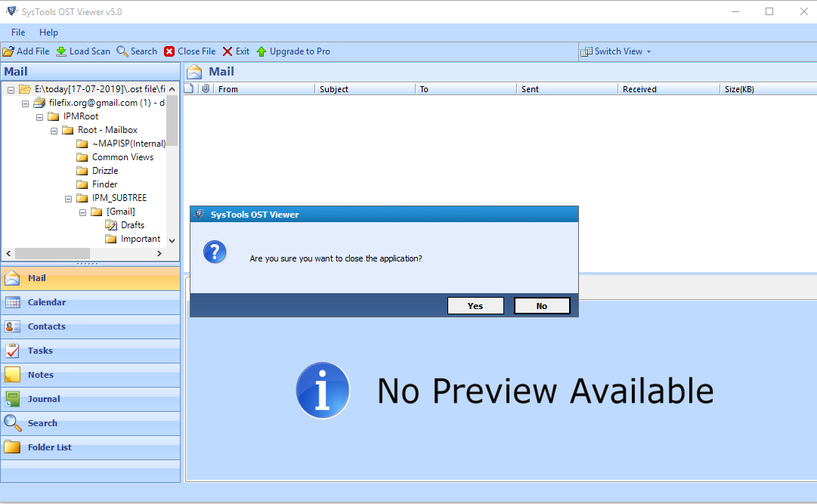Confirm closing with the Yes button
This screenshot has height=504, width=817.
475,306
